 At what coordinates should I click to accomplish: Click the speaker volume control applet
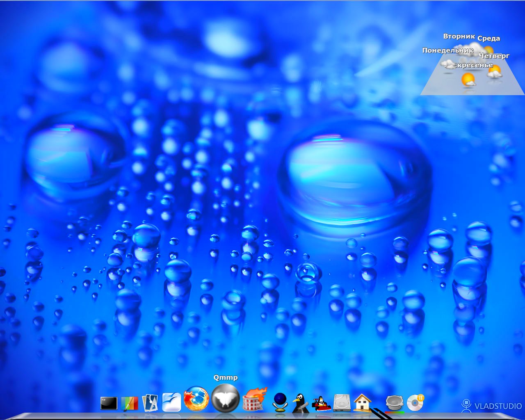(395, 403)
